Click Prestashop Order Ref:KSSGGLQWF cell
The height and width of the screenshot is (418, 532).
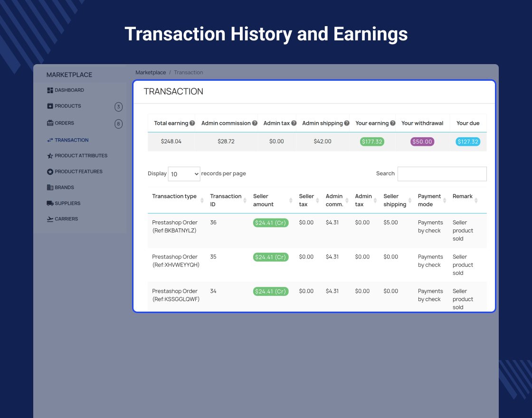(176, 295)
